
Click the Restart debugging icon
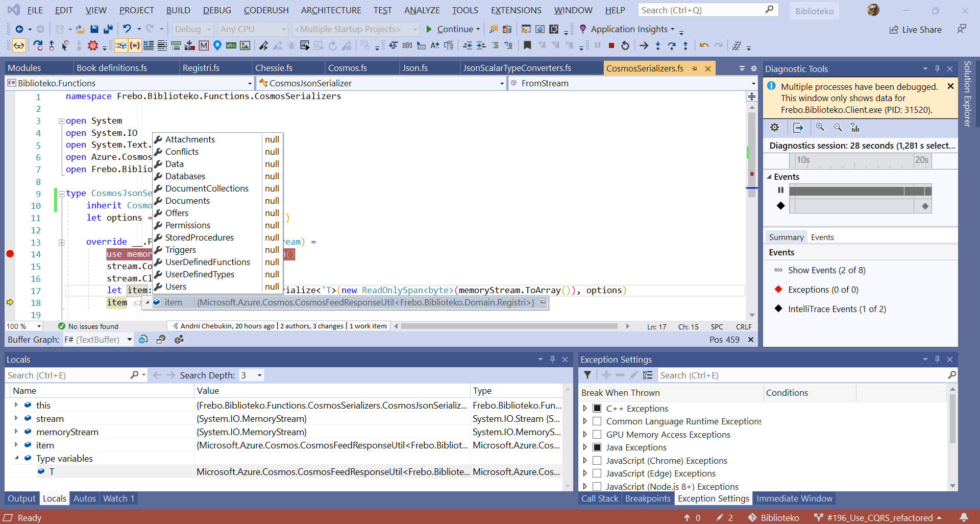(x=625, y=45)
